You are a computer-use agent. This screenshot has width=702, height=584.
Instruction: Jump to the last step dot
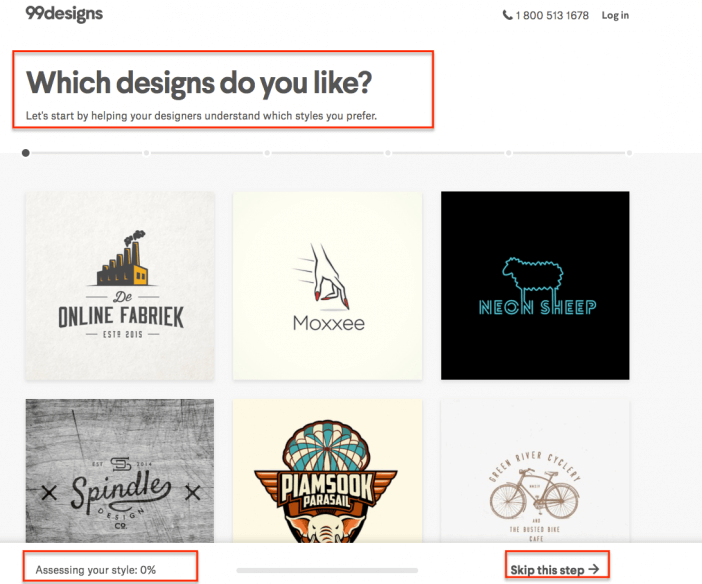point(629,153)
